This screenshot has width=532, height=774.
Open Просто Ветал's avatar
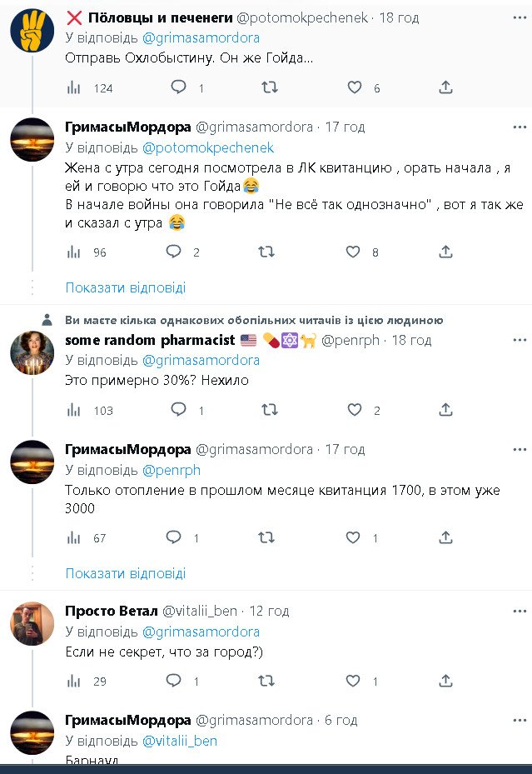(32, 623)
